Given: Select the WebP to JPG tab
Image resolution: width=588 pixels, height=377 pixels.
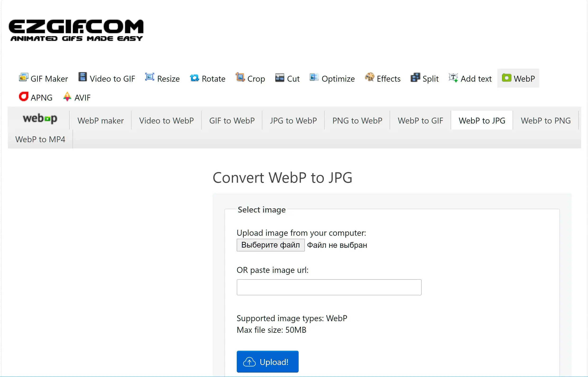Looking at the screenshot, I should point(481,120).
